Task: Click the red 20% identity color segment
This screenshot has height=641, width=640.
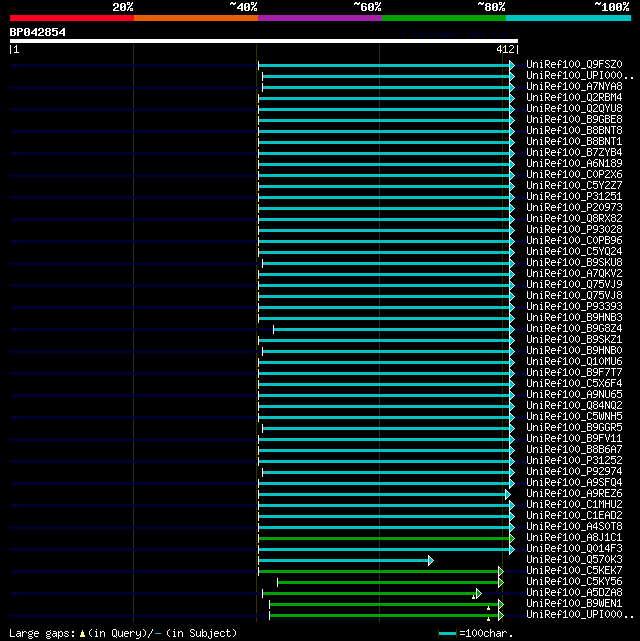Action: coord(72,18)
